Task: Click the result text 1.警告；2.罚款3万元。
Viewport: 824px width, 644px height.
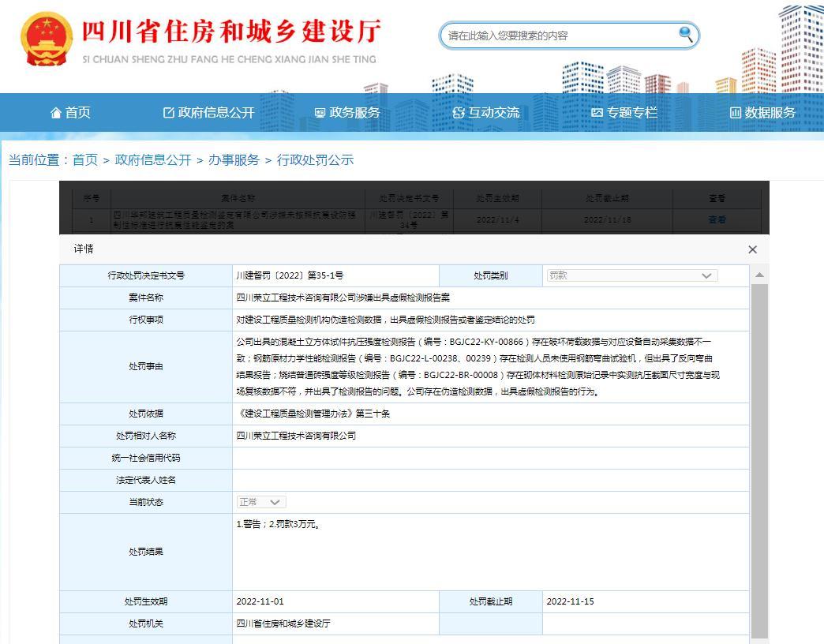Action: 279,524
